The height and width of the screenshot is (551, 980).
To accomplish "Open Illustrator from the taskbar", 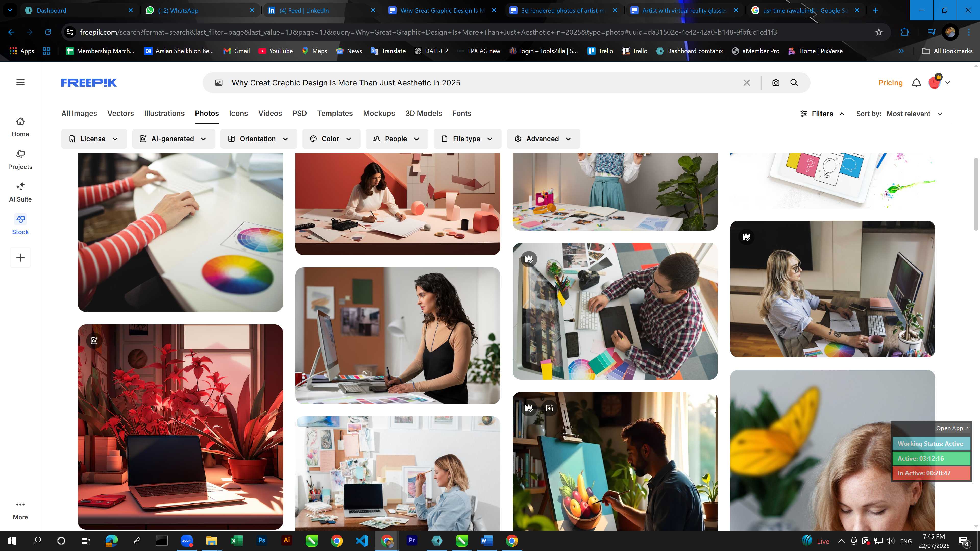I will pyautogui.click(x=286, y=540).
